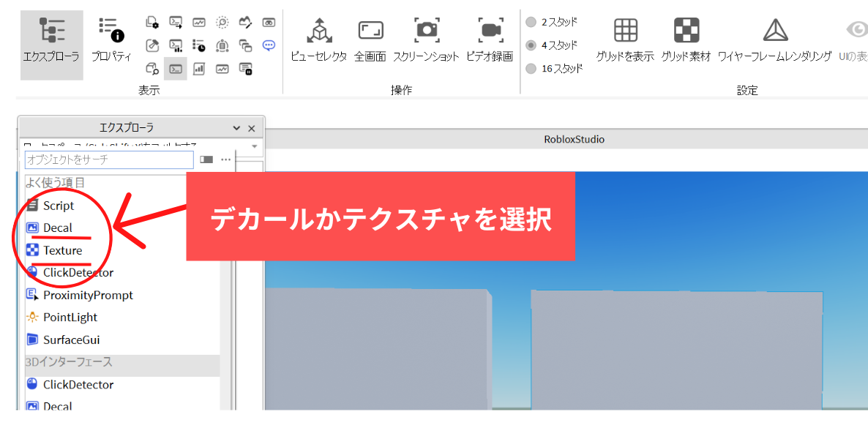Take a screenshot with camera icon
This screenshot has height=428, width=868.
(x=426, y=40)
